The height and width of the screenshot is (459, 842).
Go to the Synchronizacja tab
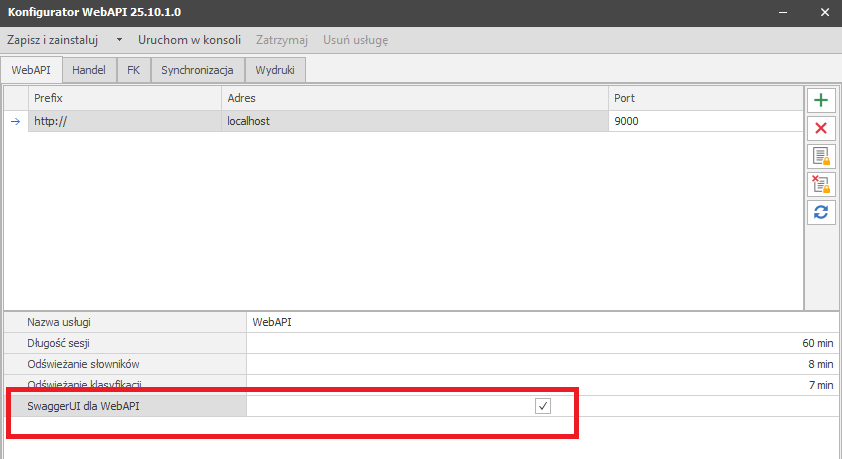(197, 70)
